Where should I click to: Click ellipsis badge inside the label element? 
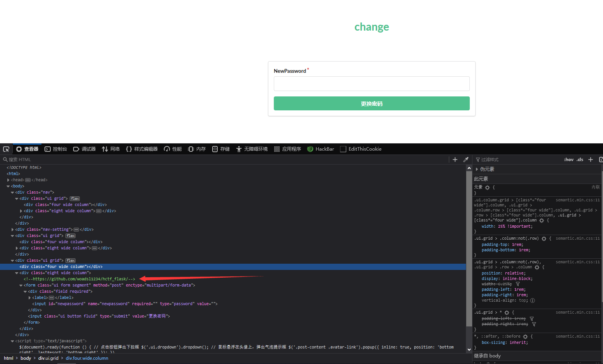(52, 298)
